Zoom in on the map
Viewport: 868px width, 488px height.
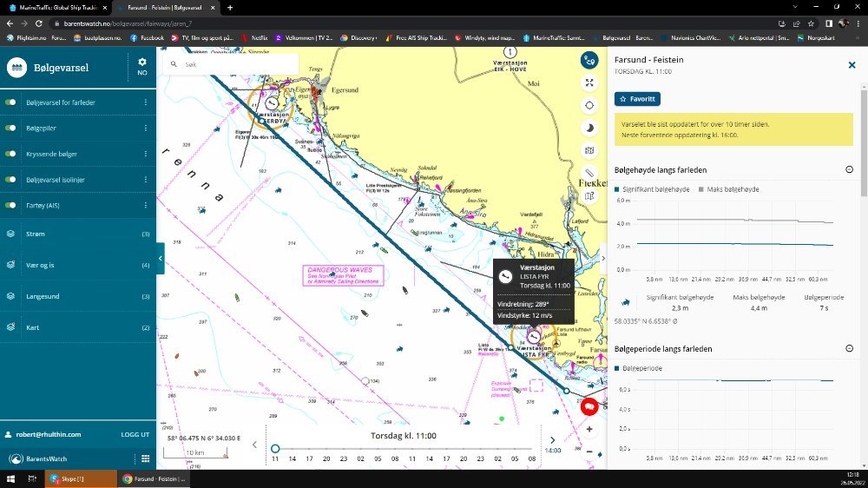pos(589,429)
